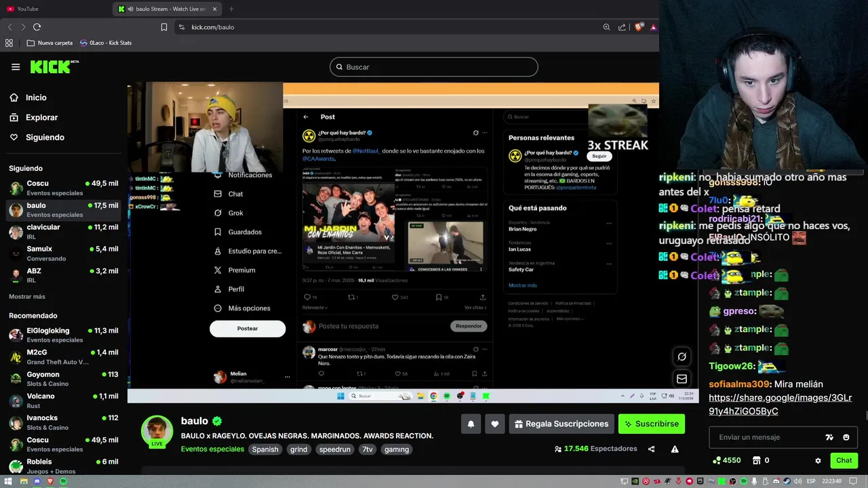868x488 pixels.
Task: Open Siguiendo in Kick sidebar
Action: (x=37, y=137)
